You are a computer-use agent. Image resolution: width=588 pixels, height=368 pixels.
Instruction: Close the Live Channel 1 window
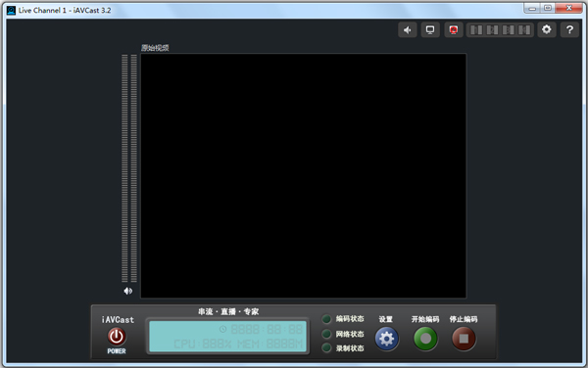point(568,8)
